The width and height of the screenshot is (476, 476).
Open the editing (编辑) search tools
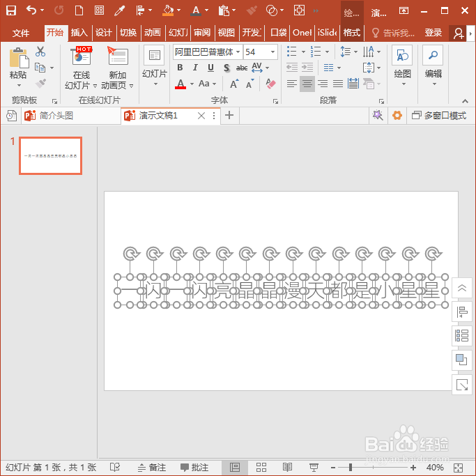[433, 66]
